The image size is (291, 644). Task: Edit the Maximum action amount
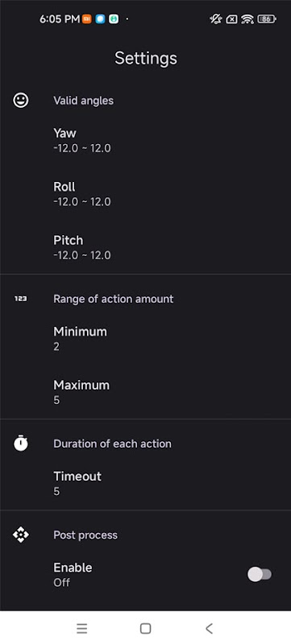145,392
